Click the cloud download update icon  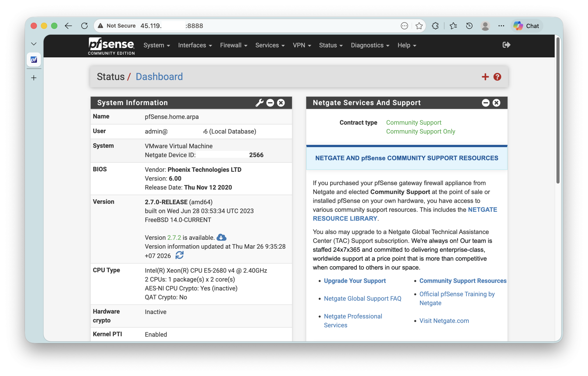221,237
